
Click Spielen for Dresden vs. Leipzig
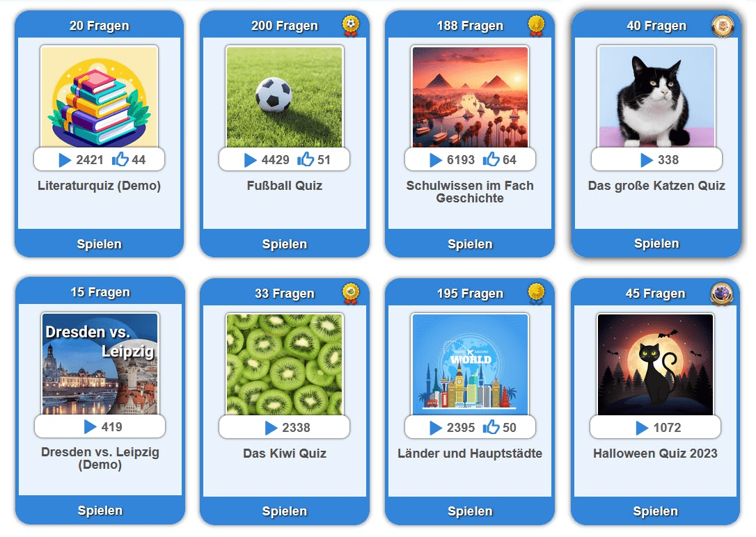click(x=100, y=511)
